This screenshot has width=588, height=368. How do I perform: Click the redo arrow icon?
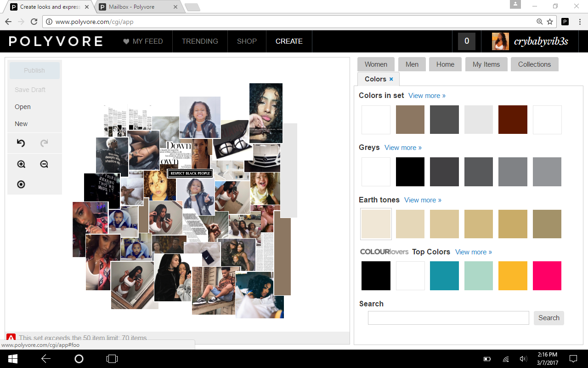click(x=44, y=143)
